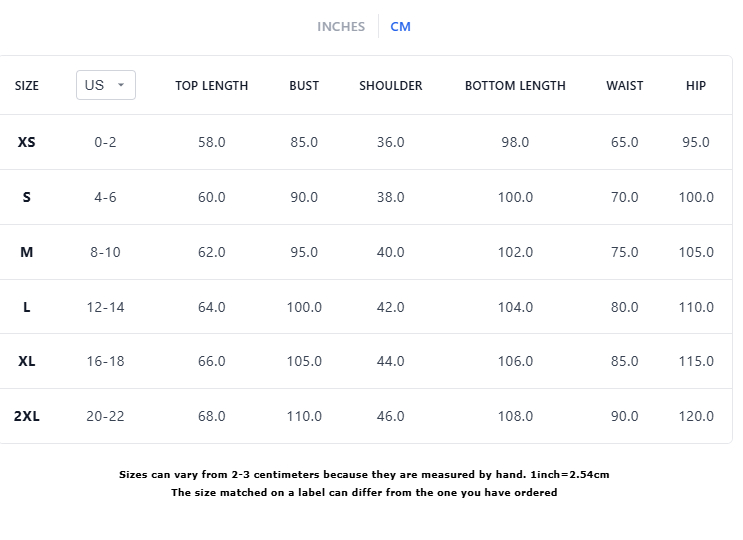Click the SHOULDER column header
743x540 pixels.
pos(391,86)
